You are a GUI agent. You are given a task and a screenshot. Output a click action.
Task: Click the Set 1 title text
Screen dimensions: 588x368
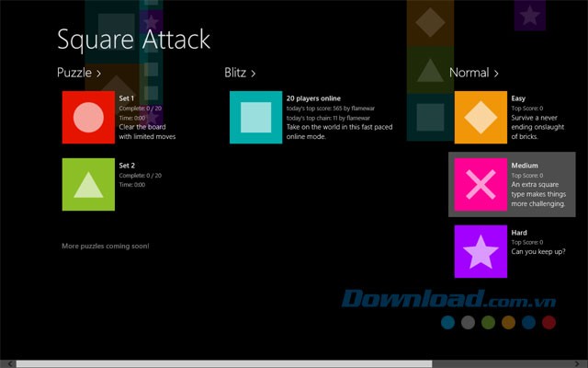[127, 98]
